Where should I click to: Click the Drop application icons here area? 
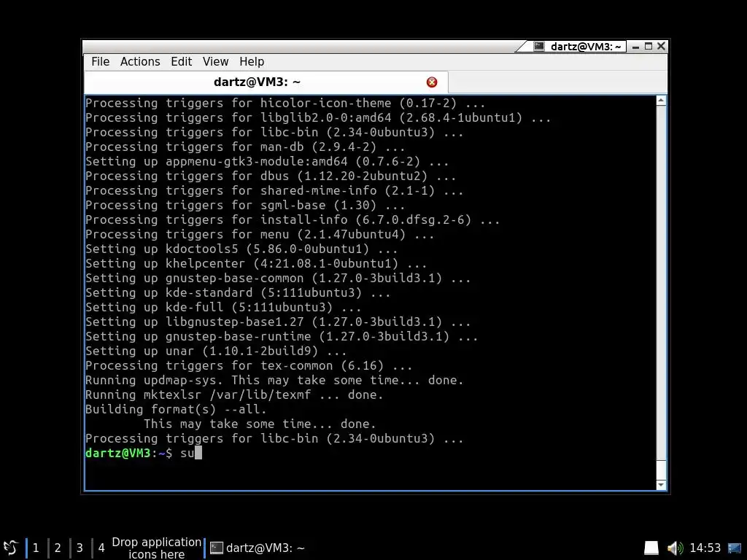[x=156, y=548]
